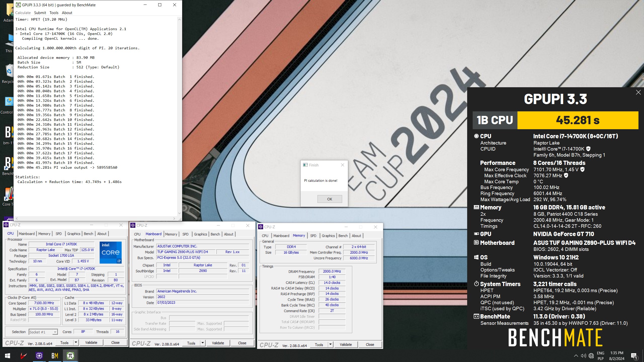Click the shield icon beside Max Effective Clock
The image size is (644, 362).
click(x=566, y=175)
